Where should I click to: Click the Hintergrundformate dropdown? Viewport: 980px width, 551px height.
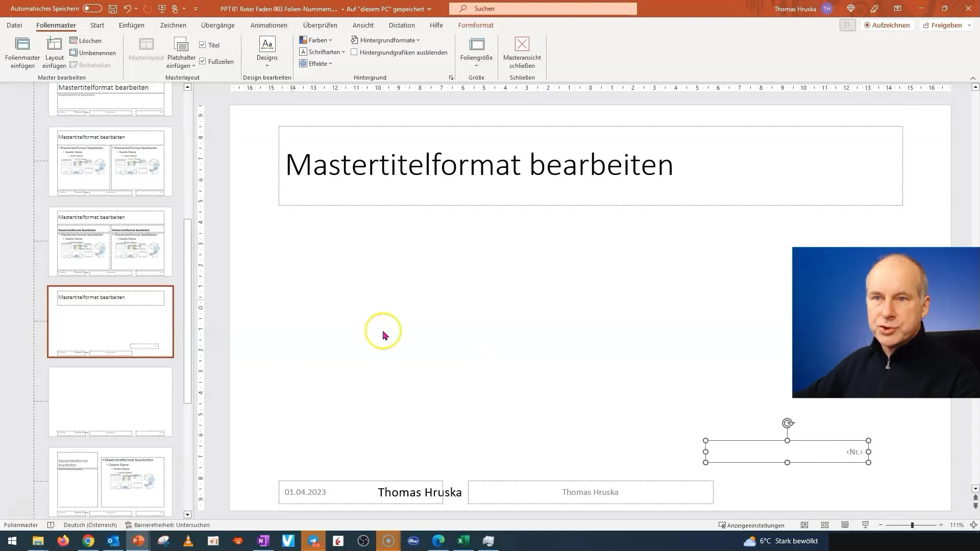click(x=388, y=40)
